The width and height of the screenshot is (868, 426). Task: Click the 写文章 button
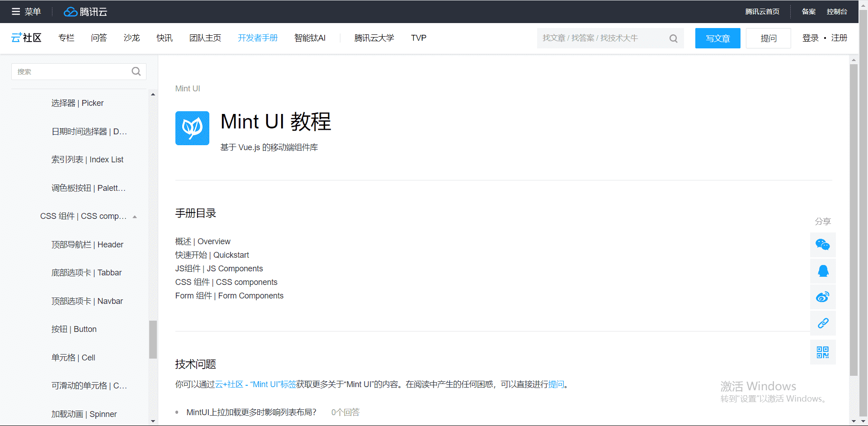tap(717, 38)
